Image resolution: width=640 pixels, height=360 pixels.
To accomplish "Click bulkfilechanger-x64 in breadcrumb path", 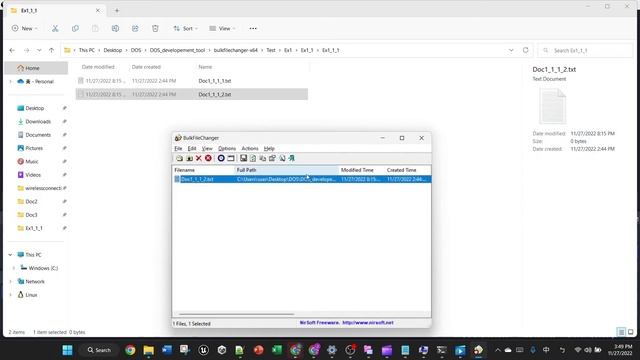I will (236, 50).
